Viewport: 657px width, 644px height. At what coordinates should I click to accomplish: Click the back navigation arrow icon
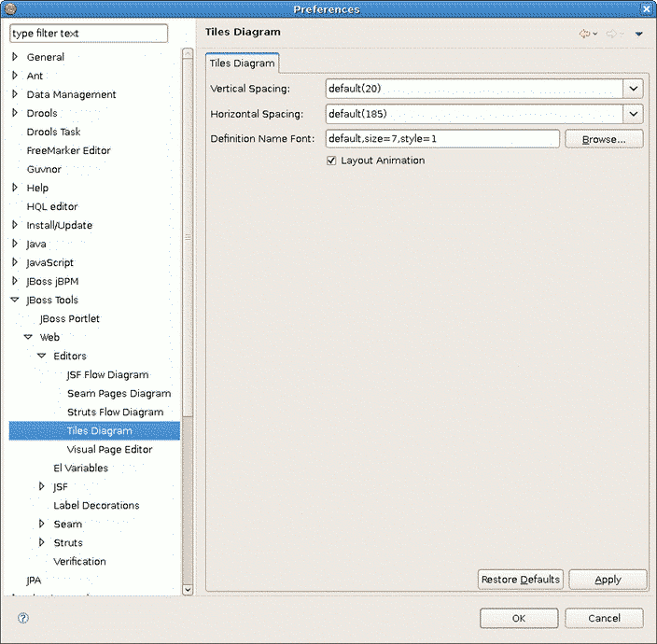click(x=584, y=34)
